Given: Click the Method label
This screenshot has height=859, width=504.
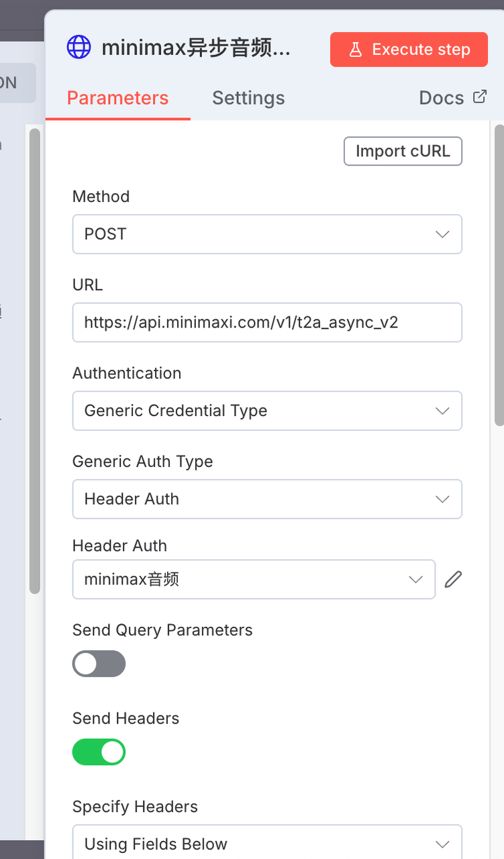Looking at the screenshot, I should (x=101, y=197).
